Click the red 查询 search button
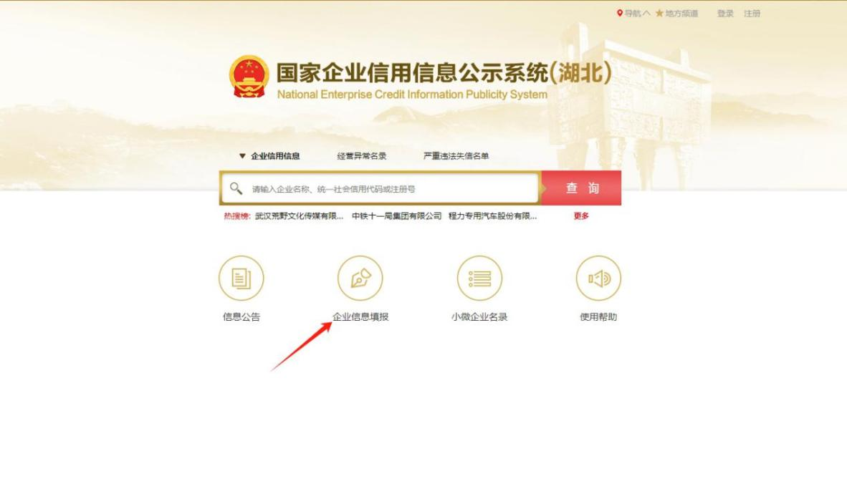This screenshot has width=847, height=504. [582, 188]
